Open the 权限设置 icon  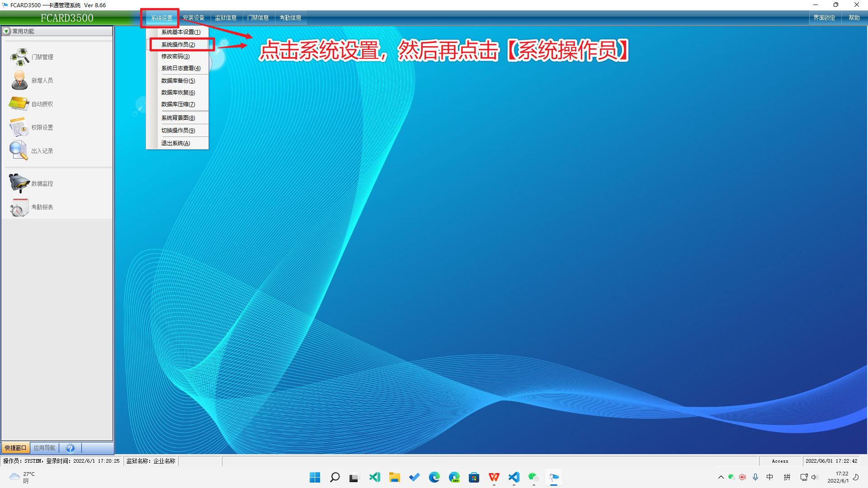[19, 127]
